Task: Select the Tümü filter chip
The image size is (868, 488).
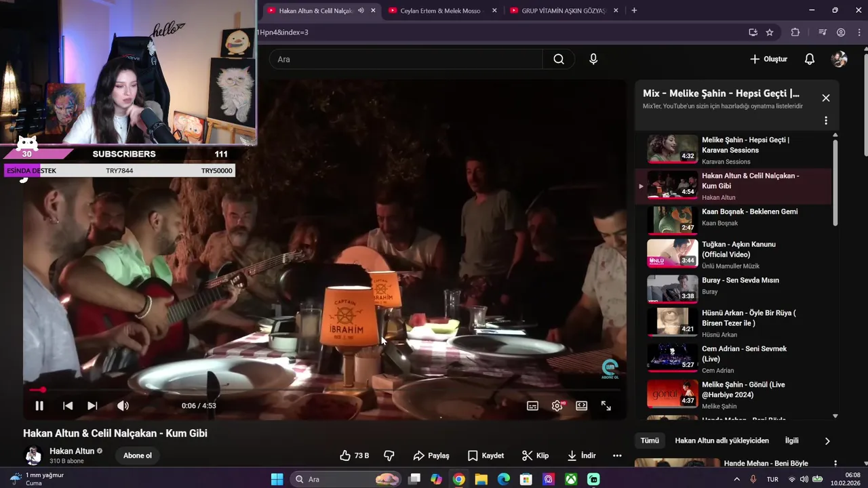Action: pyautogui.click(x=650, y=441)
